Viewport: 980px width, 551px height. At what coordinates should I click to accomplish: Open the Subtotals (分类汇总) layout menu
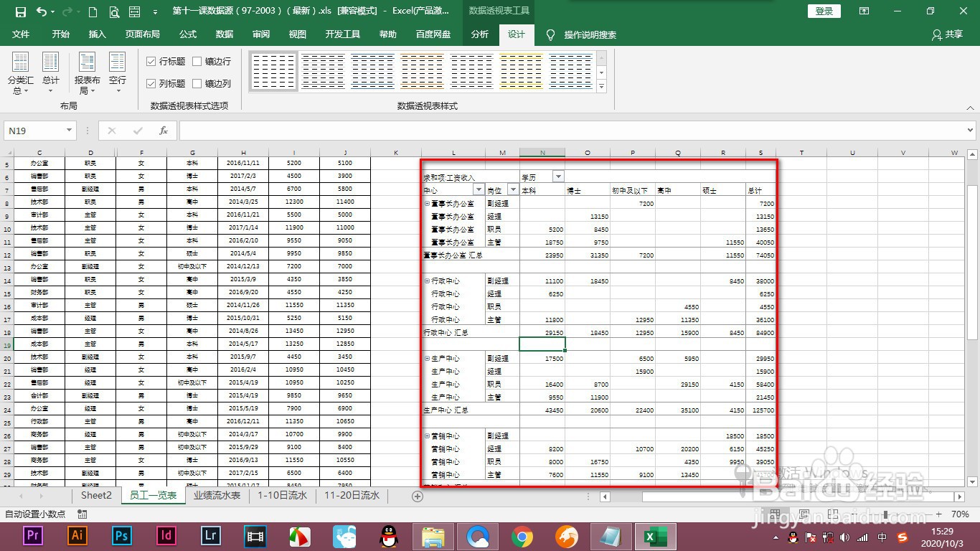20,74
